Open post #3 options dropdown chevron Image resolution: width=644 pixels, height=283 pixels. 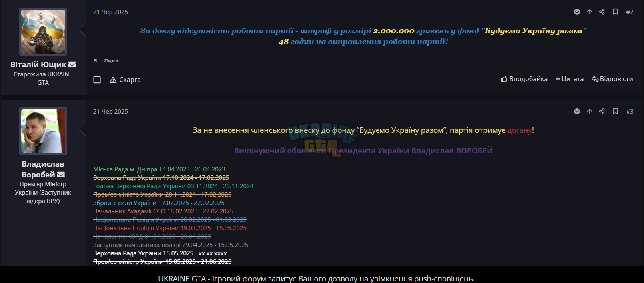(577, 112)
